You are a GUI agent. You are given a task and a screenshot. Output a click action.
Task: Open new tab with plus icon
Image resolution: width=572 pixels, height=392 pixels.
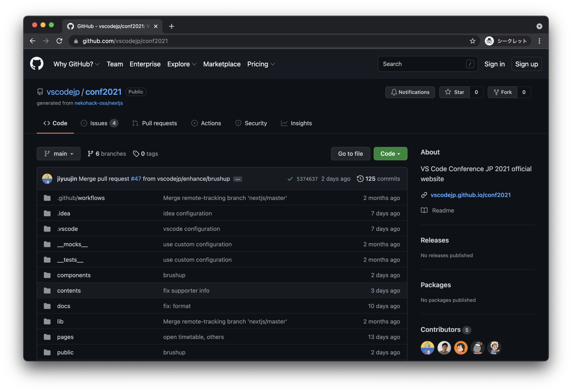point(172,26)
